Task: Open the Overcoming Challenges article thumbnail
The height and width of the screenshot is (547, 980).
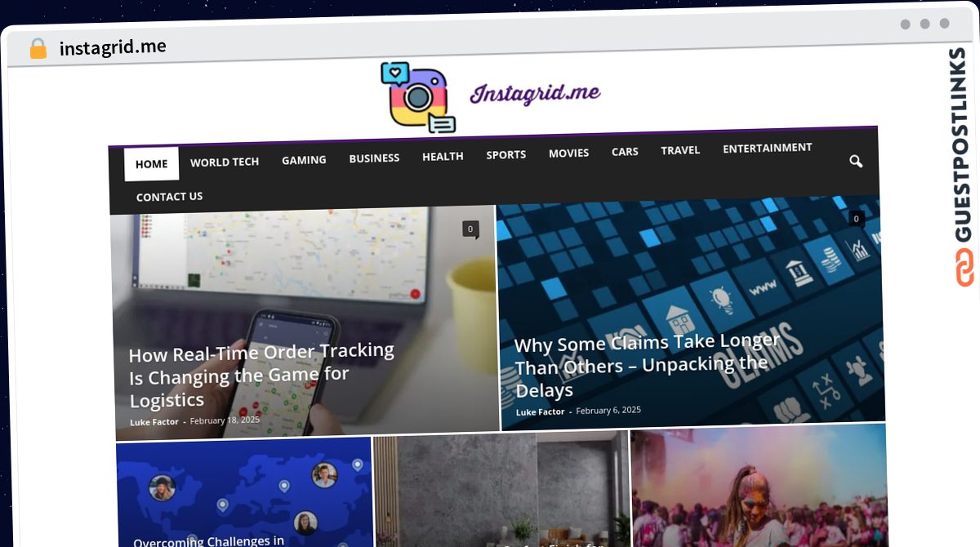Action: click(x=244, y=491)
